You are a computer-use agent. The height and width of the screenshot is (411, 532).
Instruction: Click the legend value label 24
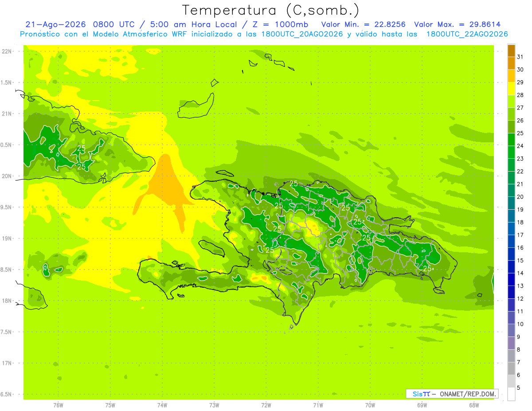coord(520,146)
